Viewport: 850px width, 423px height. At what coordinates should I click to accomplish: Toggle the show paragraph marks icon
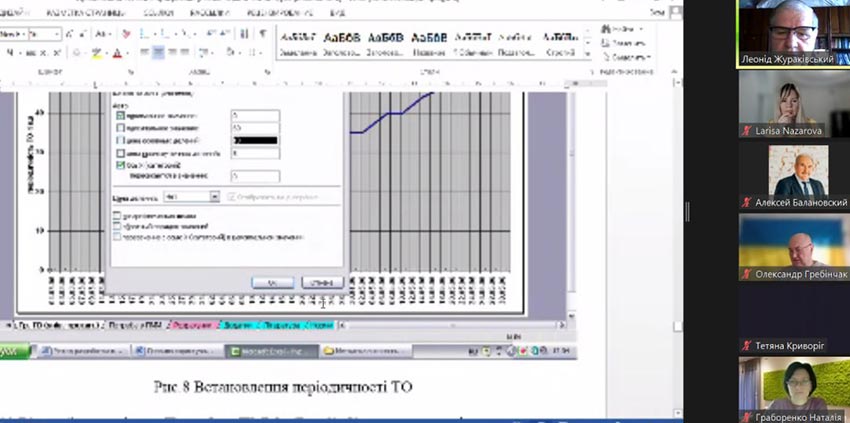[263, 34]
